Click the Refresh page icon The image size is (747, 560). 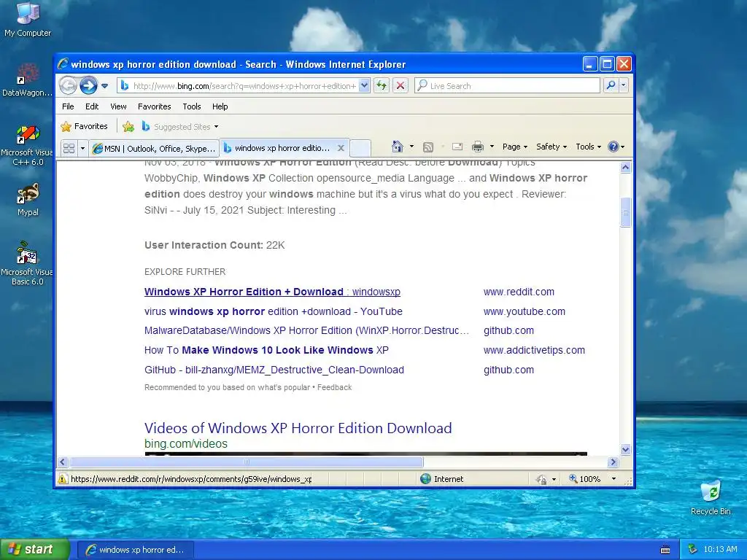(382, 86)
